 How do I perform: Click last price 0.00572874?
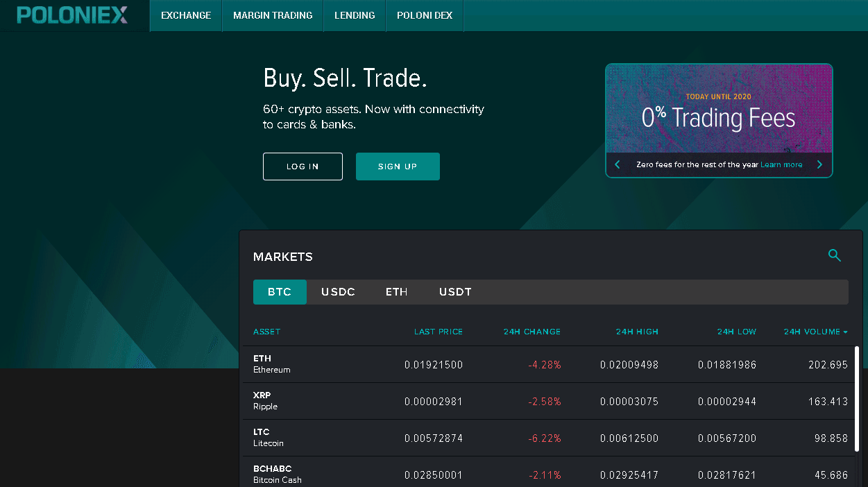click(434, 438)
